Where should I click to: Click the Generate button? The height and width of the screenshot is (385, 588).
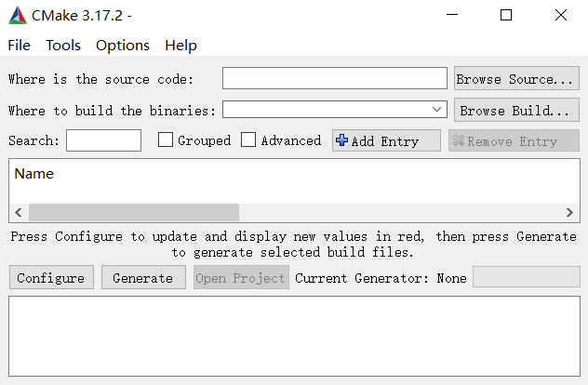[x=143, y=278]
